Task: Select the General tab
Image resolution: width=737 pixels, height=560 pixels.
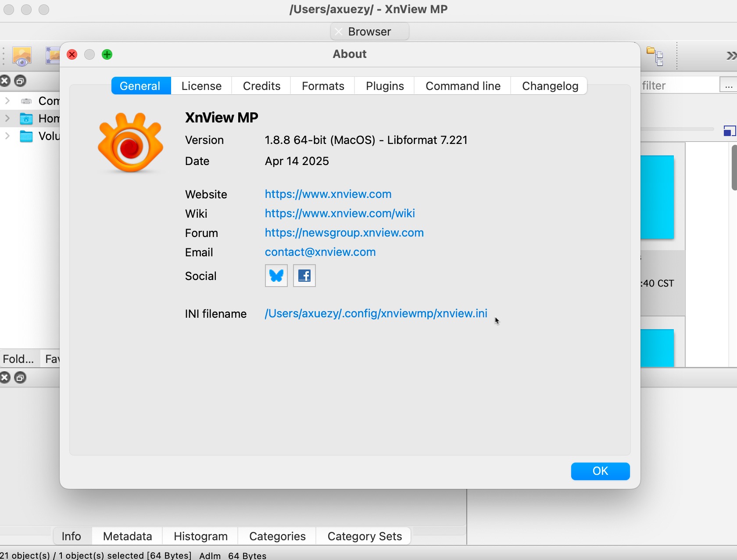Action: point(140,86)
